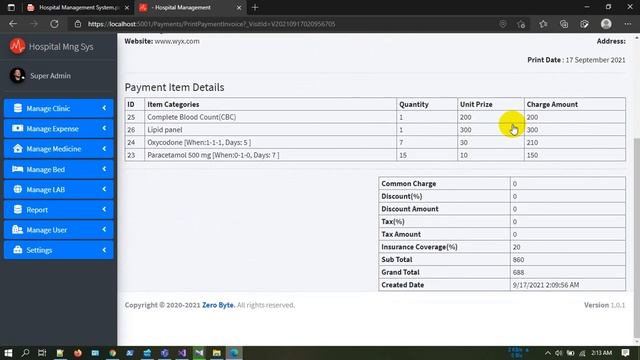Click the Hospital Mng Sys brand title

[x=61, y=47]
